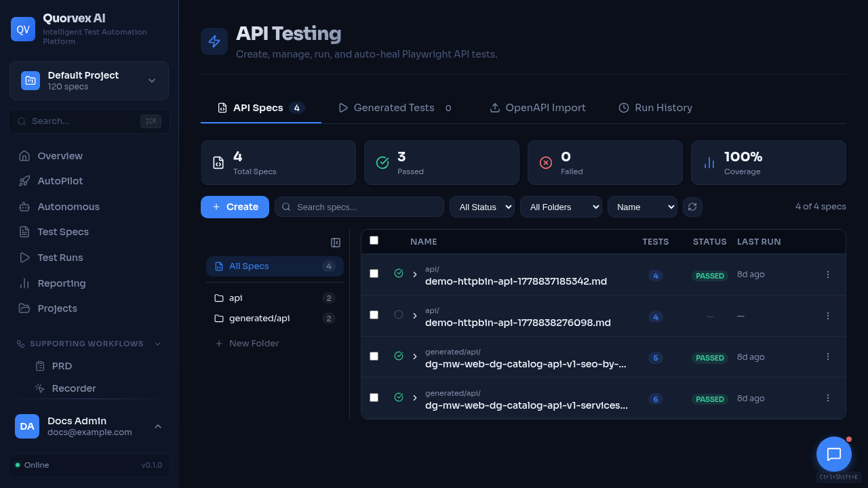Screen dimensions: 868x488
Task: Toggle the select-all header checkbox
Action: click(x=374, y=240)
